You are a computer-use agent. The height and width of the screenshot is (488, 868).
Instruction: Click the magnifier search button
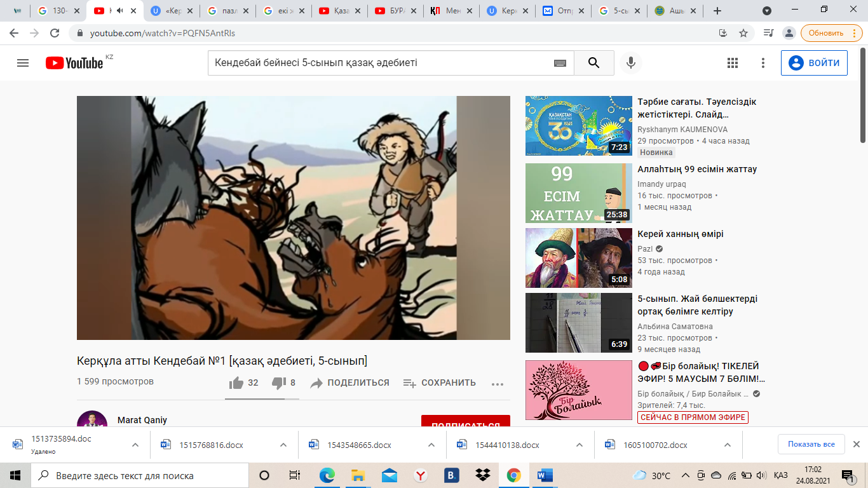[594, 63]
